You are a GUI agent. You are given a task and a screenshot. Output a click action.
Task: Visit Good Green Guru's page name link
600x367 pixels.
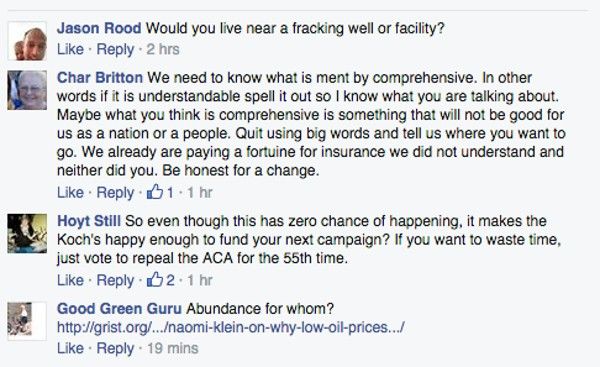pos(119,309)
